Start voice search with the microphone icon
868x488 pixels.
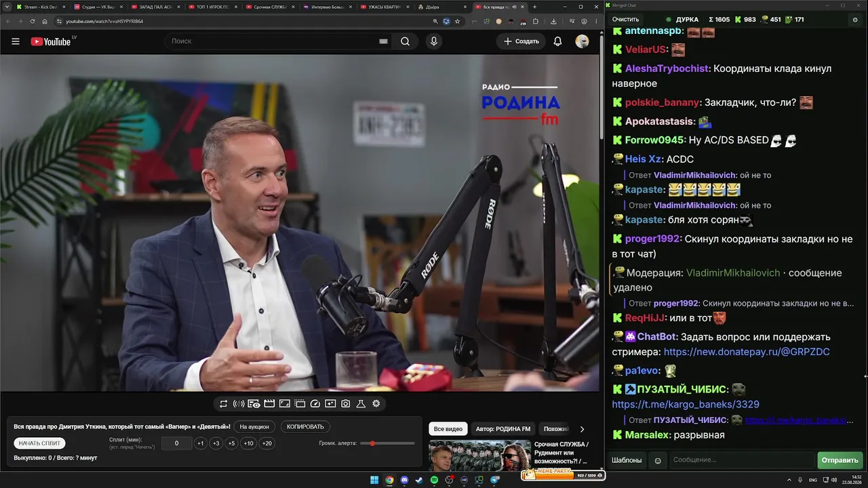(x=434, y=41)
